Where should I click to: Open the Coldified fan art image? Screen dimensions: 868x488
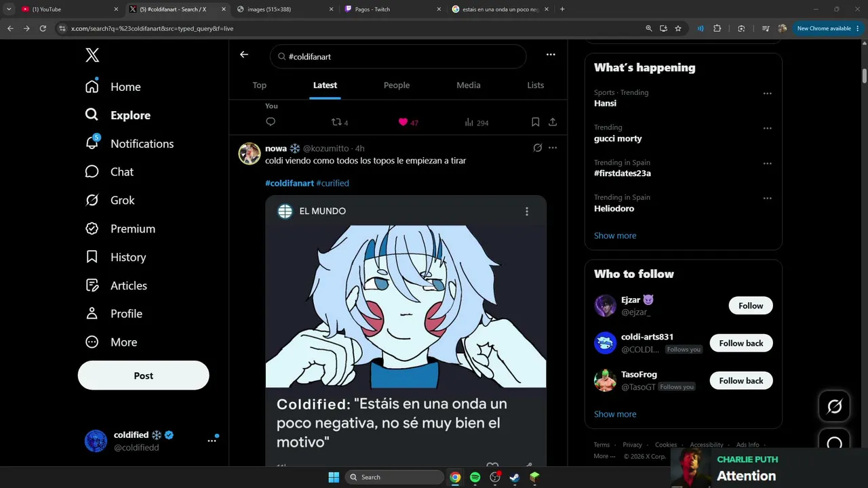tap(406, 306)
